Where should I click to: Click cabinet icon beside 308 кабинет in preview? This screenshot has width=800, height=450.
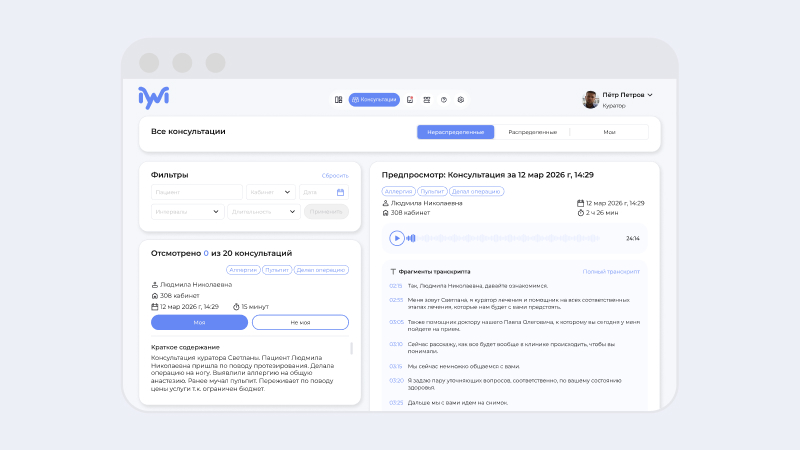[x=385, y=213]
